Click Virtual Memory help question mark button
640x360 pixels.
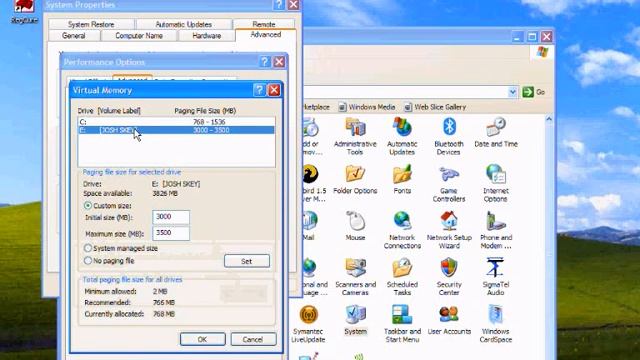click(259, 90)
